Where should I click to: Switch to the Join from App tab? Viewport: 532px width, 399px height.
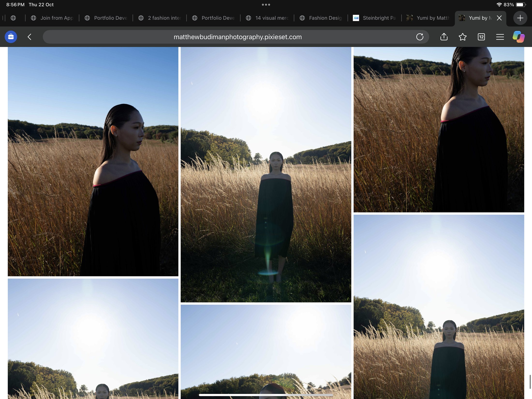tap(52, 18)
